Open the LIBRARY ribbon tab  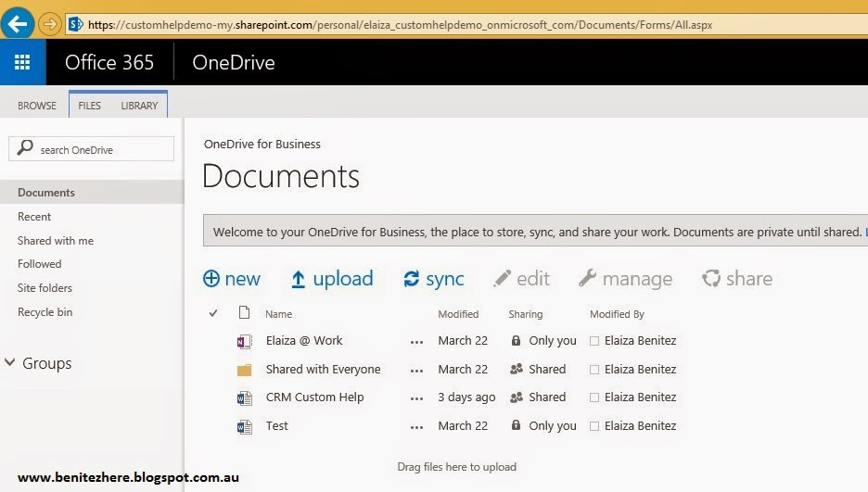pyautogui.click(x=139, y=106)
